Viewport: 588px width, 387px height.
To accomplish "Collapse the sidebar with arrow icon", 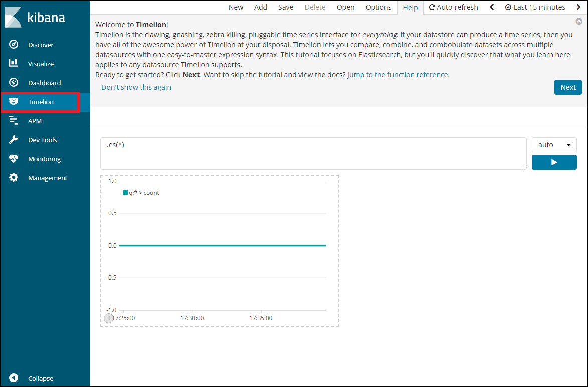I will [14, 378].
